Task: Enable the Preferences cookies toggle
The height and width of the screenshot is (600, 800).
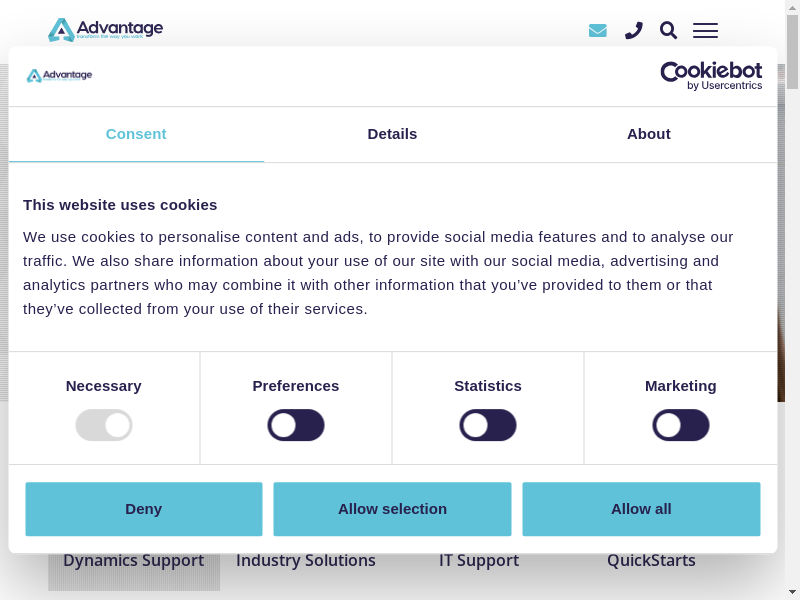Action: (x=296, y=425)
